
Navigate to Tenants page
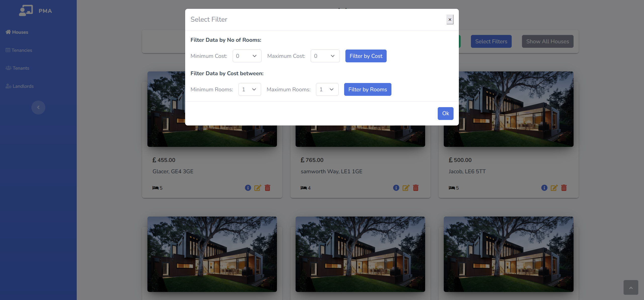pos(21,68)
